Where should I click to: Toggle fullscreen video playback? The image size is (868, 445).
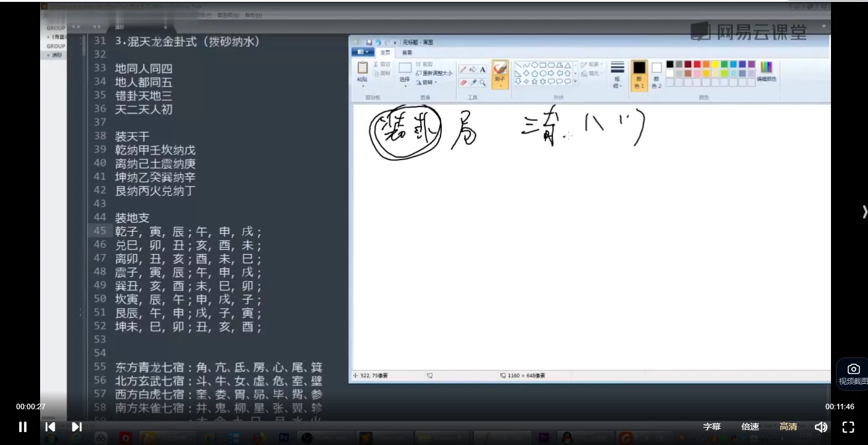[x=848, y=427]
